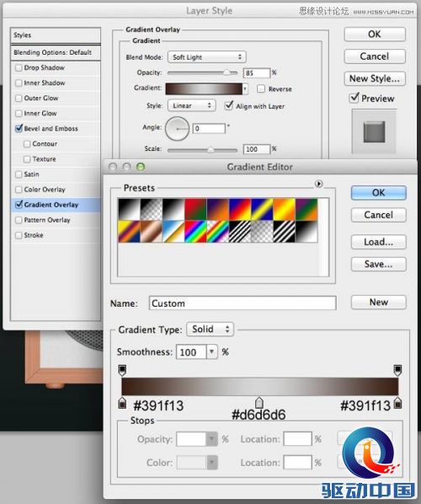This screenshot has width=421, height=504.
Task: Click the right opacity stop above gradient bar
Action: [x=397, y=370]
